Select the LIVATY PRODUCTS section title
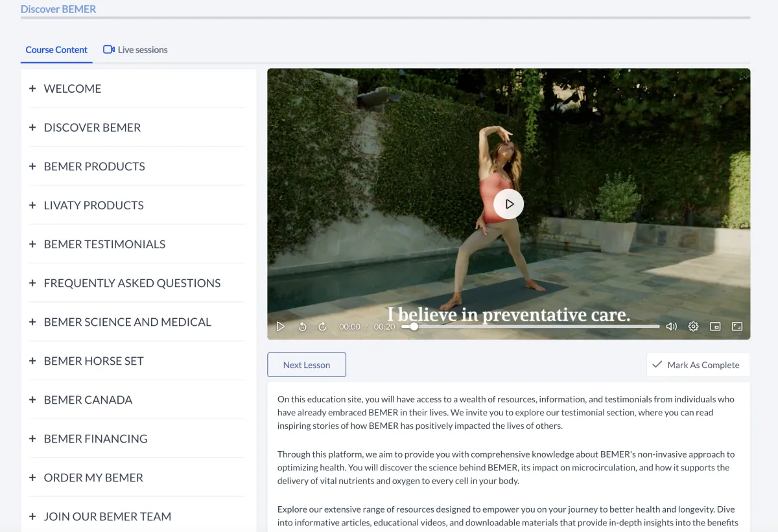 click(x=94, y=205)
